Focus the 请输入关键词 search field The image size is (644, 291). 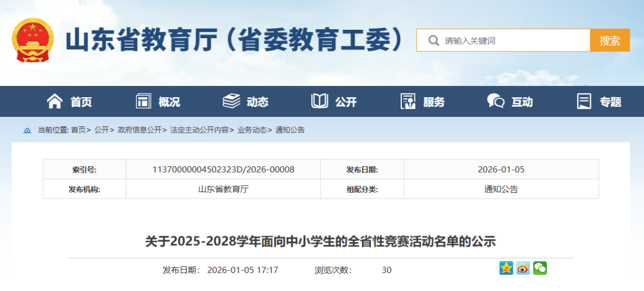point(513,41)
